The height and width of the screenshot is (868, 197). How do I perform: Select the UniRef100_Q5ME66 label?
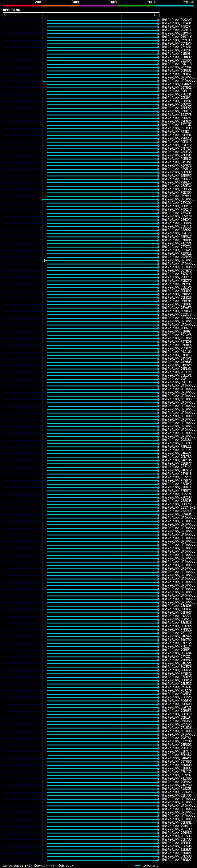177,108
